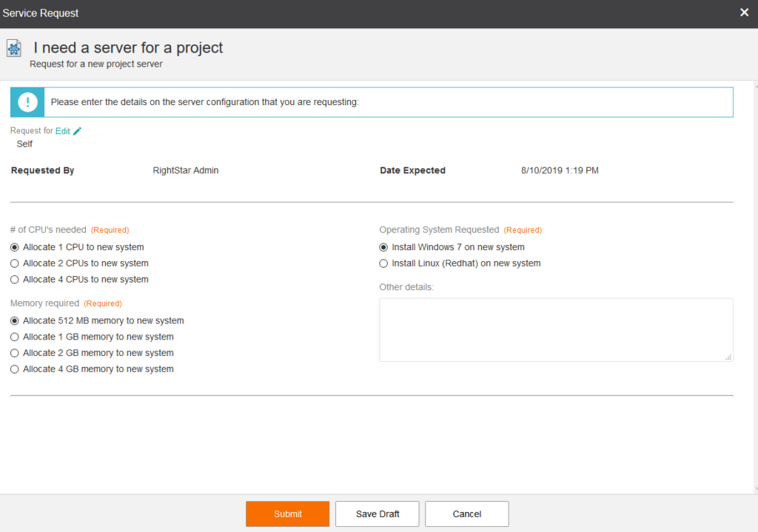The image size is (758, 532).
Task: Choose Install Windows 7 on new system
Action: (383, 247)
